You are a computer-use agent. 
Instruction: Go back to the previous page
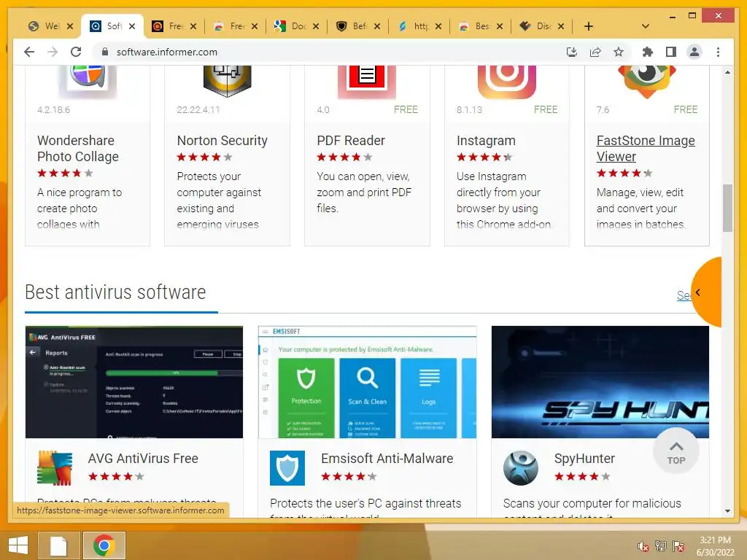tap(29, 52)
